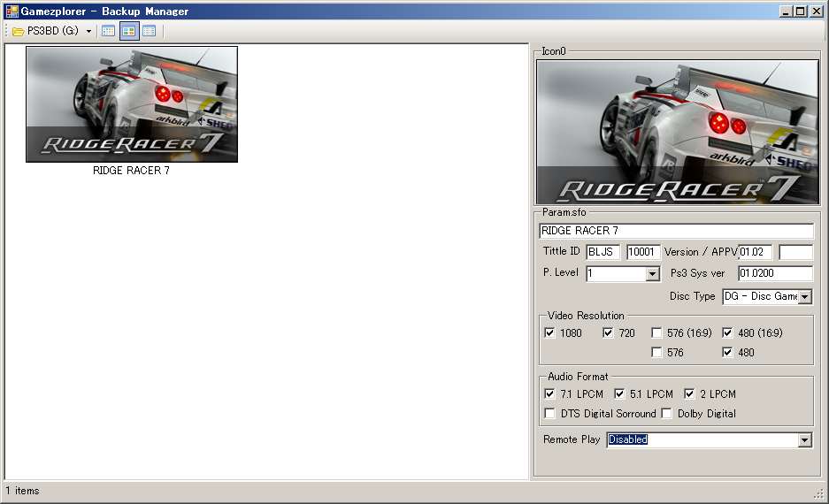Click the Disabled Remote Play value
The image size is (829, 504).
point(627,439)
